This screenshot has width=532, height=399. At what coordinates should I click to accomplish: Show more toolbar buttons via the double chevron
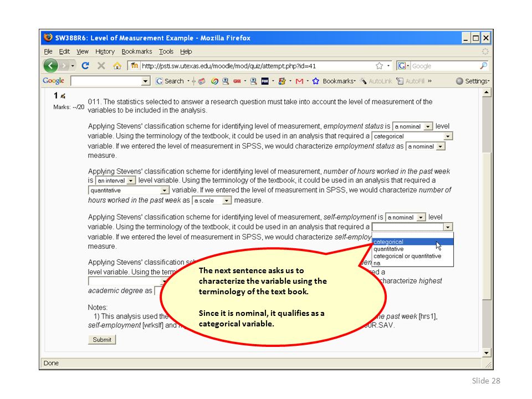[430, 81]
